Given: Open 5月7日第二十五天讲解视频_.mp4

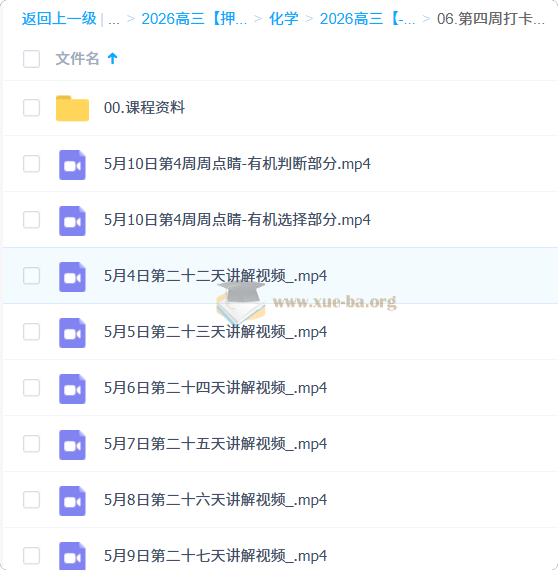Looking at the screenshot, I should click(x=216, y=443).
